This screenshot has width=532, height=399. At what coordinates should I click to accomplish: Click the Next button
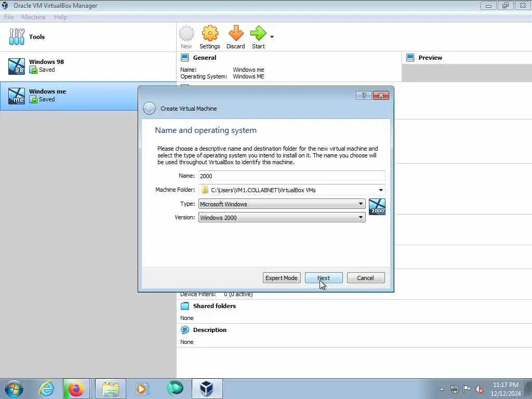(x=324, y=278)
